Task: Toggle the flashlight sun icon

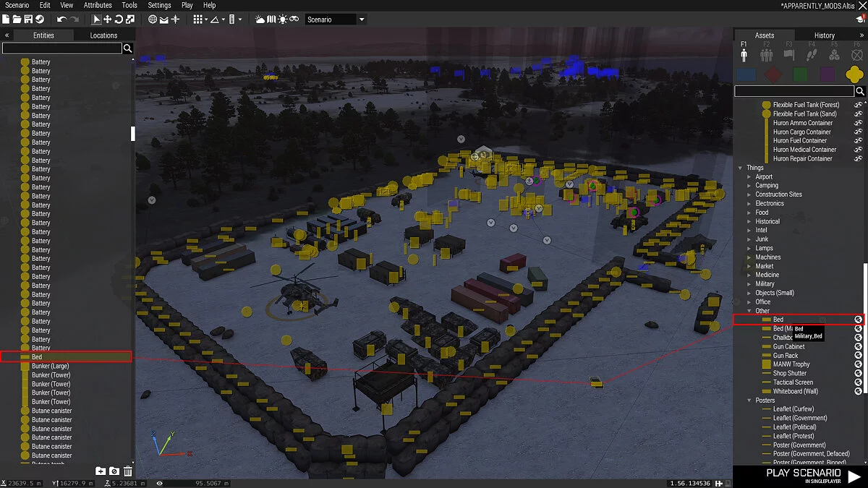Action: coord(283,20)
